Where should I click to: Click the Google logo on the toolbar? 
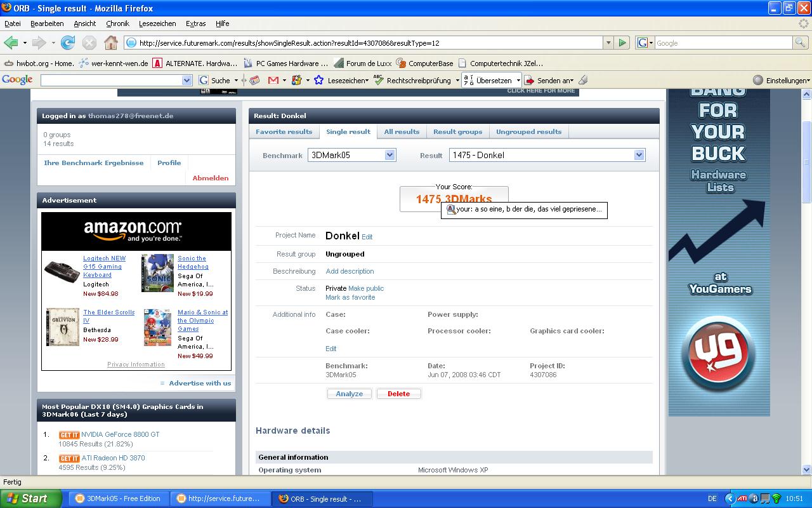pos(17,80)
